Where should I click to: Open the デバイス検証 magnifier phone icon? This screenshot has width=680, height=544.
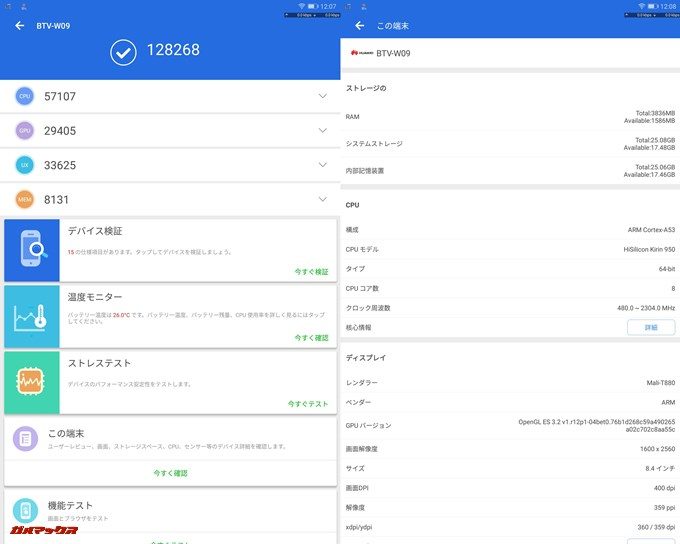(x=32, y=250)
